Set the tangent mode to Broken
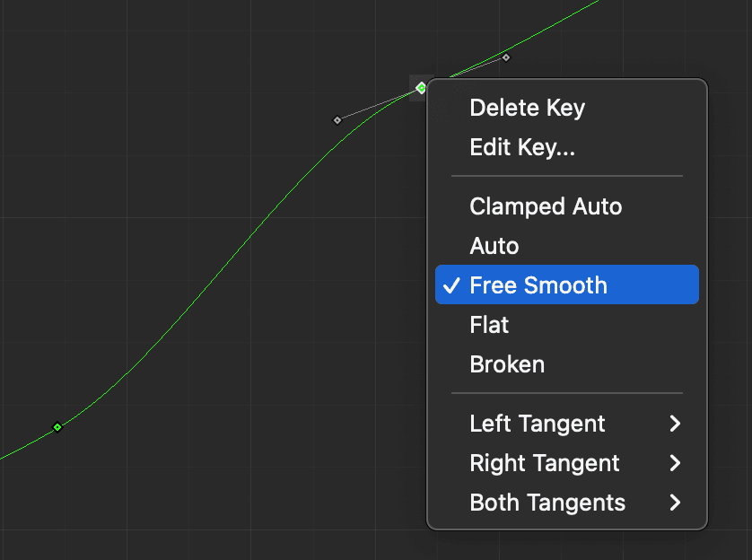Image resolution: width=752 pixels, height=560 pixels. (506, 363)
